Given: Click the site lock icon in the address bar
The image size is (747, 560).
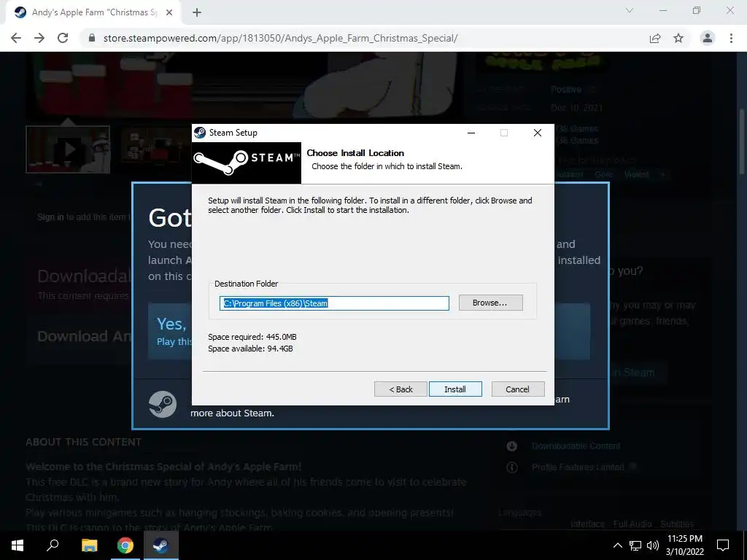Looking at the screenshot, I should [92, 38].
